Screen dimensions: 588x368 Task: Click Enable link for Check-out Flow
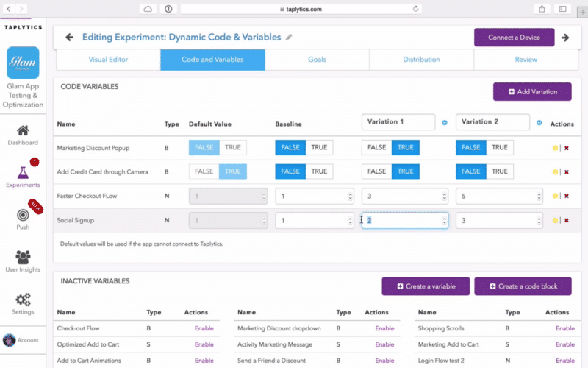point(204,328)
